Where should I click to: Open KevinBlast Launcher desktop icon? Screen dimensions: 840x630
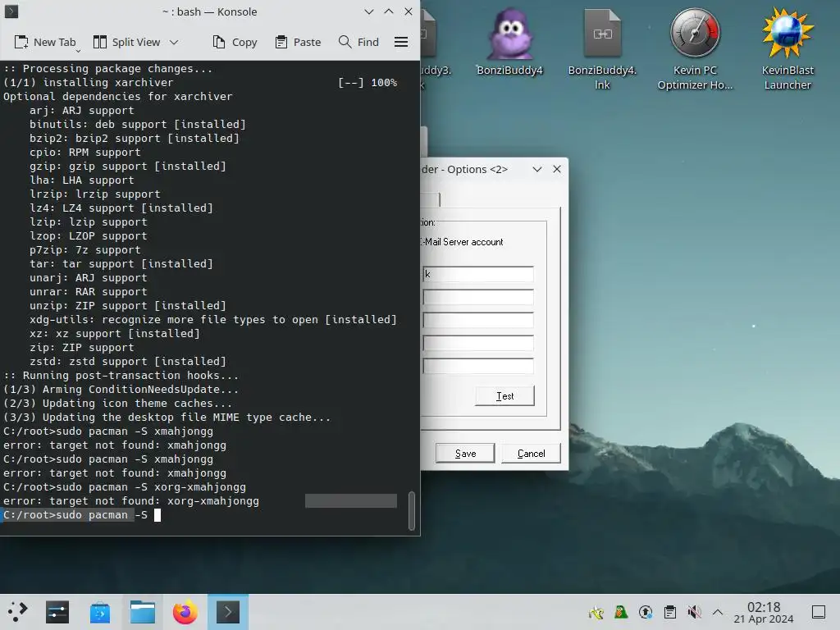[x=787, y=49]
